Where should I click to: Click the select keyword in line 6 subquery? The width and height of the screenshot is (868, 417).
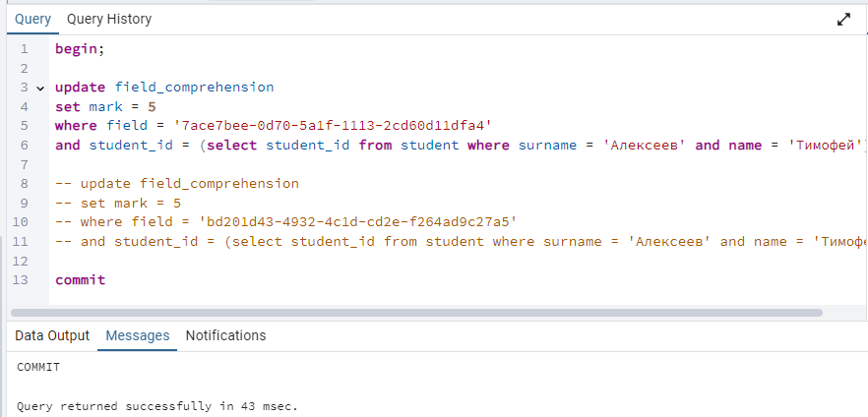coord(232,146)
